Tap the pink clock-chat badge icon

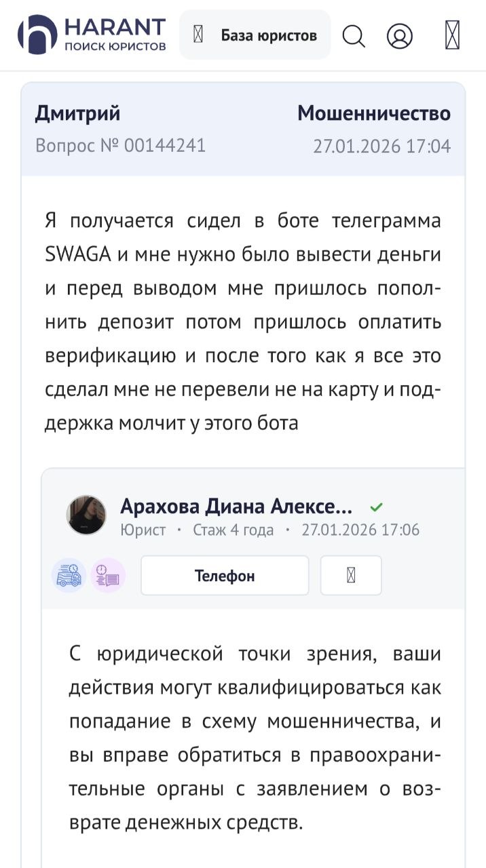click(108, 576)
